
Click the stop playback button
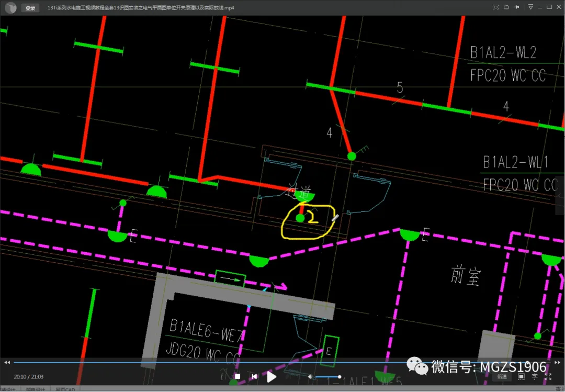point(237,376)
